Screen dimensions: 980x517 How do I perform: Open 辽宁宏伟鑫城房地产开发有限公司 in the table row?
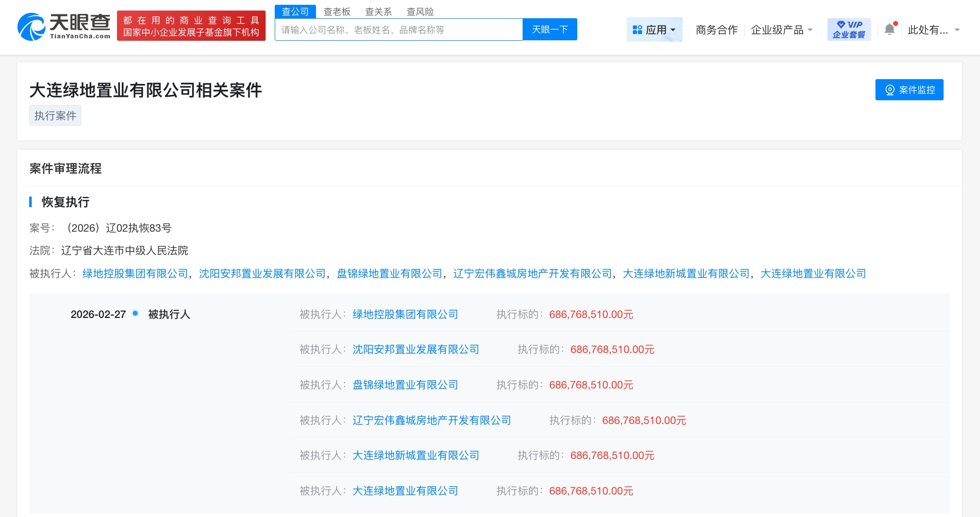tap(432, 420)
